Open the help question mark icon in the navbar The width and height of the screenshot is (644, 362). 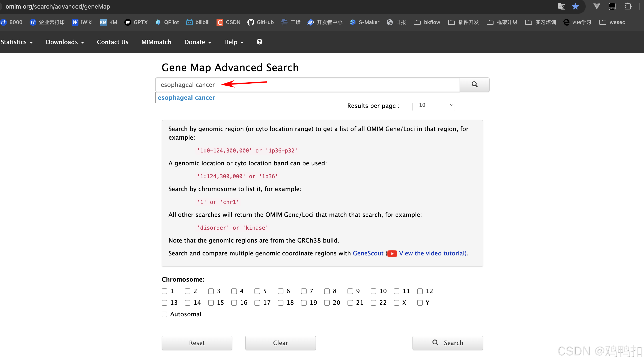point(259,42)
